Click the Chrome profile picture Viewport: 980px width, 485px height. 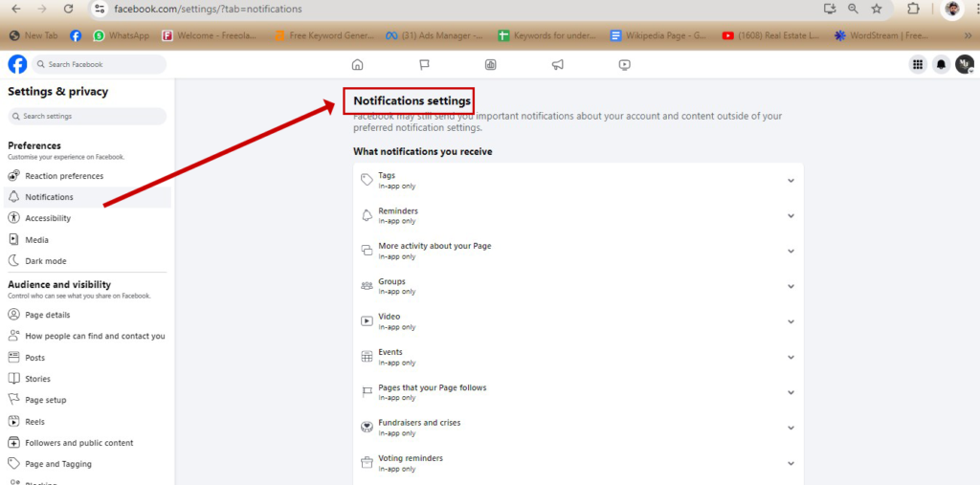(952, 9)
